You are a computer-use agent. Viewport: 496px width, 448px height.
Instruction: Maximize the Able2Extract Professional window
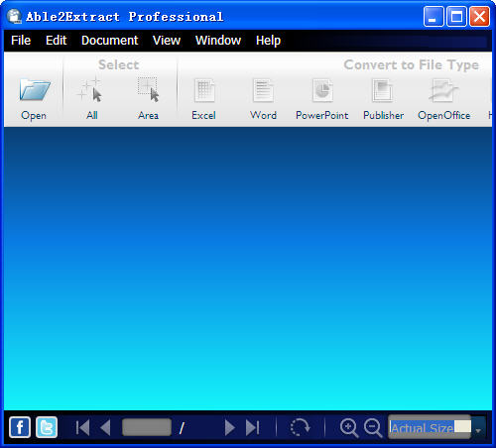(x=456, y=16)
